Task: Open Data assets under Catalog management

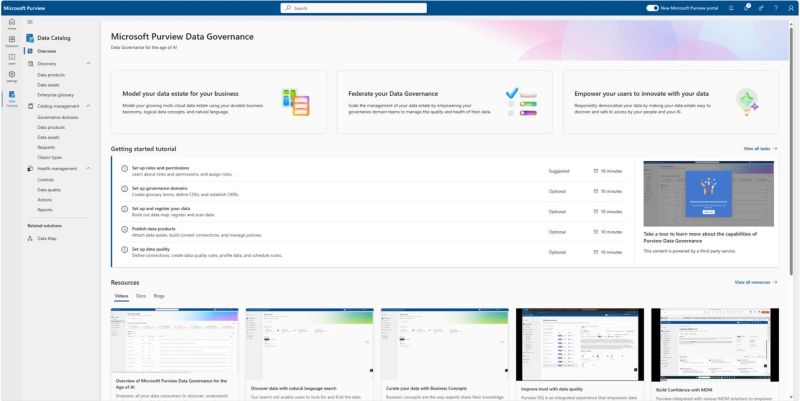Action: coord(48,137)
